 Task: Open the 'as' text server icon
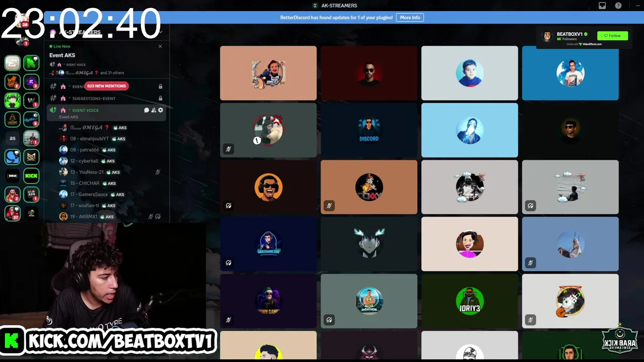(x=13, y=138)
